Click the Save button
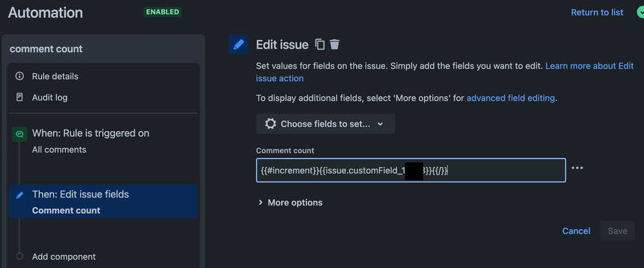The image size is (644, 268). pyautogui.click(x=618, y=231)
